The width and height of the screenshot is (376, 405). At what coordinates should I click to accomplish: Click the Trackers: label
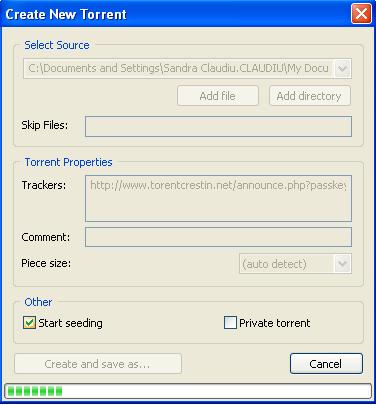(44, 185)
